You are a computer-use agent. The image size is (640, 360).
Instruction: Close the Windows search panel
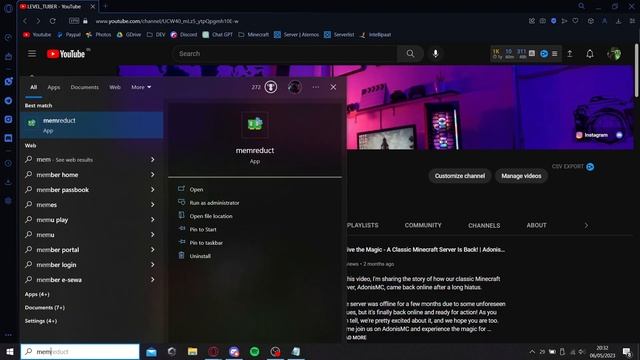[333, 87]
